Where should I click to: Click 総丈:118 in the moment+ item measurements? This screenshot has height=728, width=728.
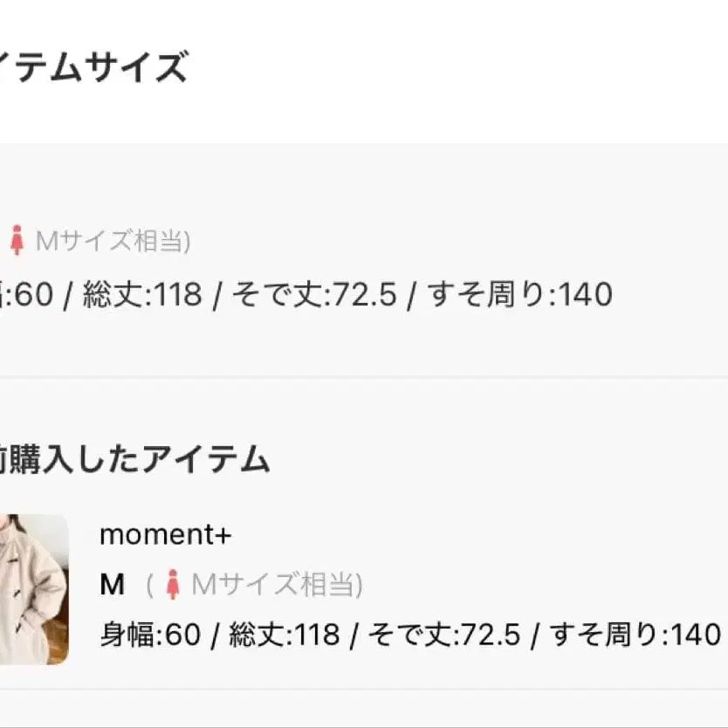click(x=284, y=634)
